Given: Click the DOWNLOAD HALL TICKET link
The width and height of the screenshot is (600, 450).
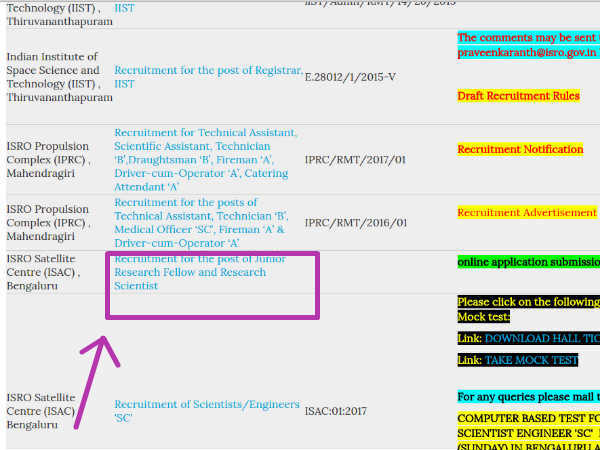Looking at the screenshot, I should tap(542, 338).
